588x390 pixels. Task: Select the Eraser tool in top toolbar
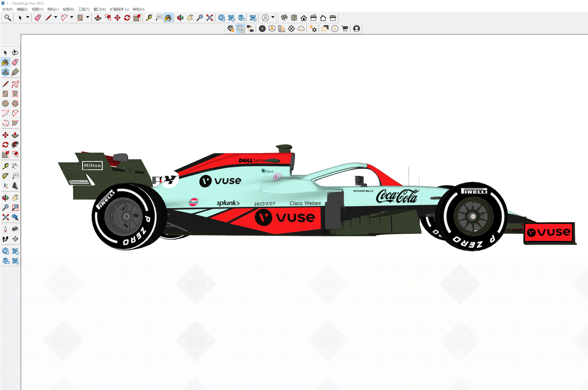[x=38, y=18]
